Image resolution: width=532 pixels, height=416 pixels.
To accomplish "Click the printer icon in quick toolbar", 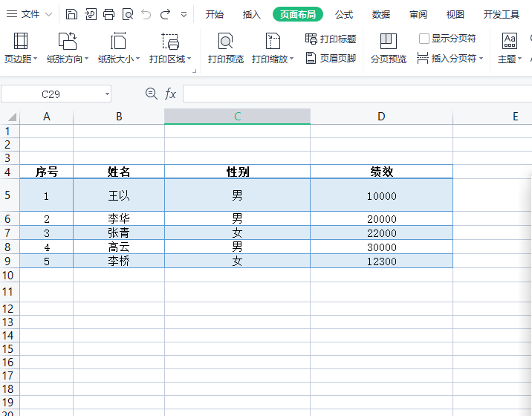I will pos(109,14).
